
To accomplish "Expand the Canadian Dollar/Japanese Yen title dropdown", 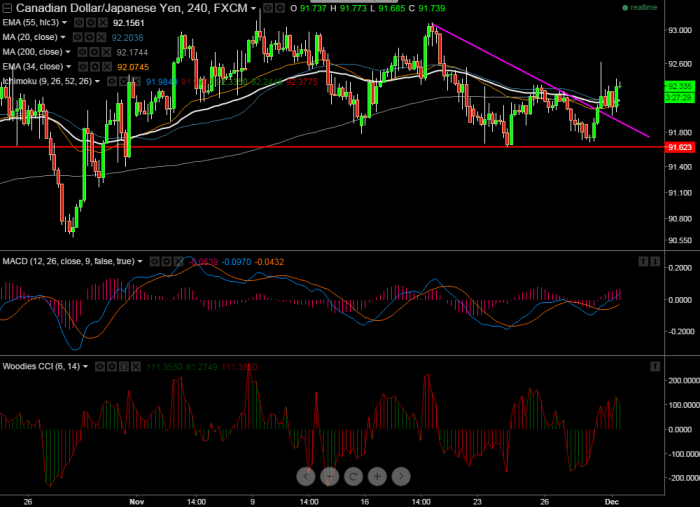I will (254, 8).
